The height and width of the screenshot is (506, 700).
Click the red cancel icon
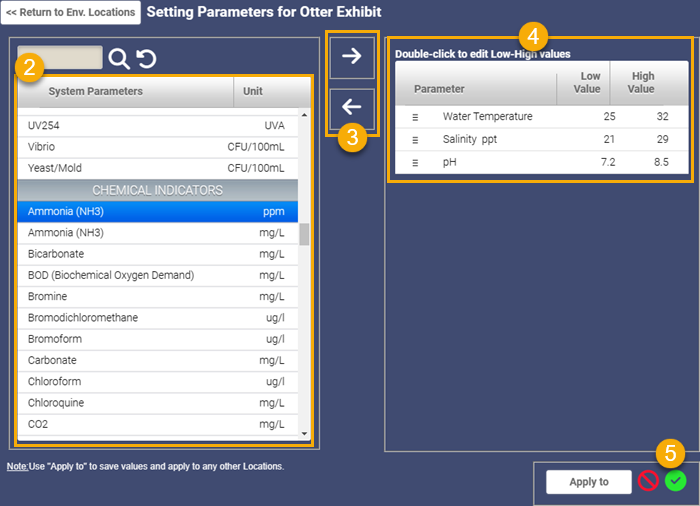coord(648,481)
